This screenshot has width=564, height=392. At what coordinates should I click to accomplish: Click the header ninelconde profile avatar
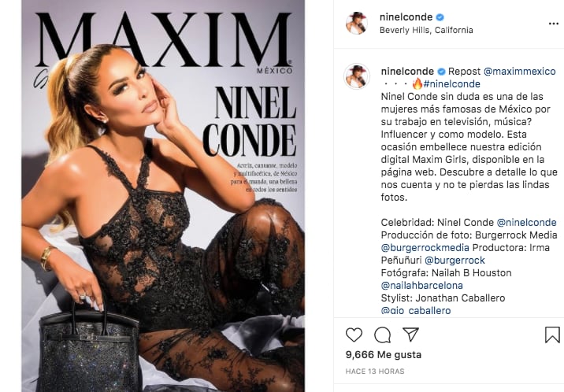point(356,24)
